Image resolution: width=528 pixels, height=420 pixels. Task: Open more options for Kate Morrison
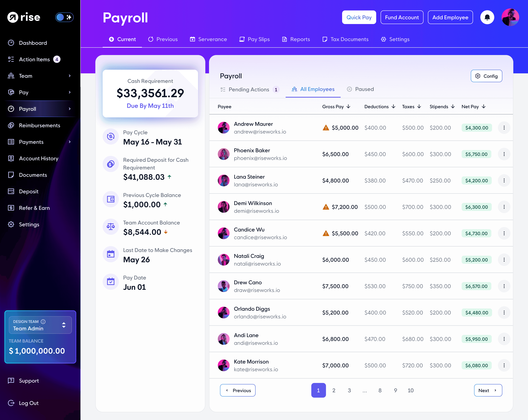504,365
